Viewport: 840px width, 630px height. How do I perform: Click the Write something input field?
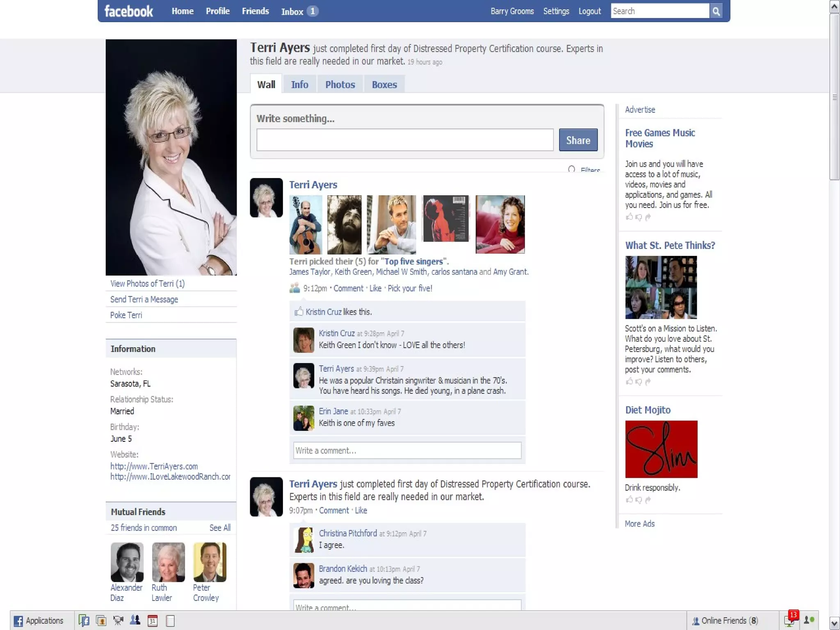tap(405, 140)
